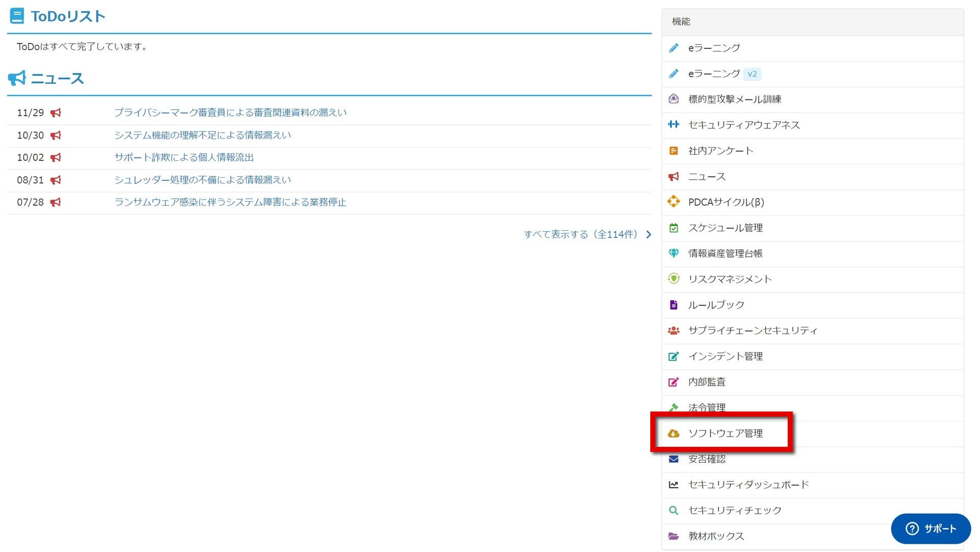
Task: Click the PDCAサイクル(β) cycle icon
Action: 674,202
